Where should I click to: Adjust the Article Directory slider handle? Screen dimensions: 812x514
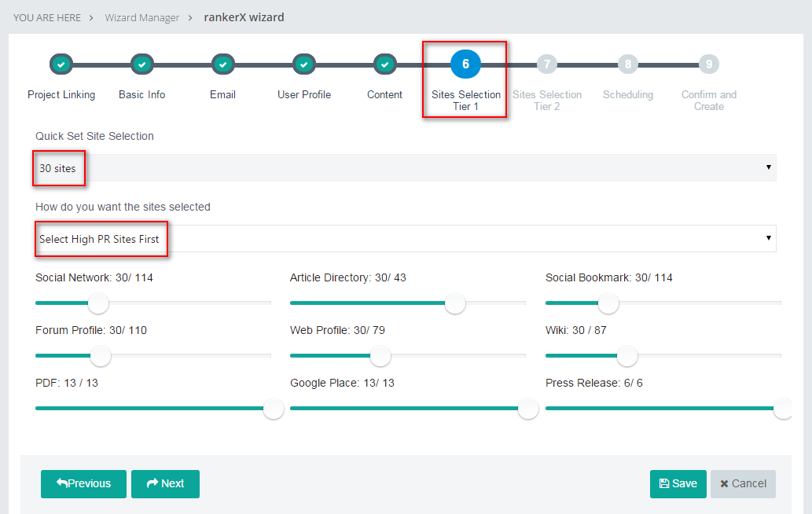[455, 303]
